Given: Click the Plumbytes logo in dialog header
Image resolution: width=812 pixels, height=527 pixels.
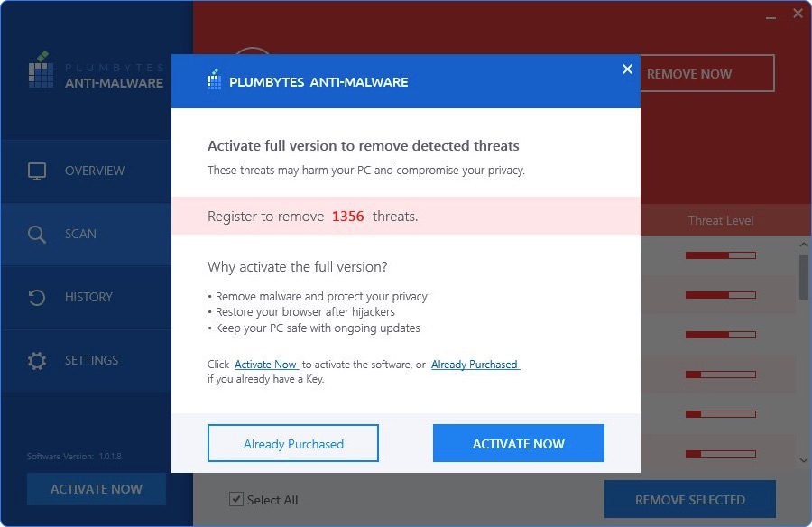Looking at the screenshot, I should click(x=214, y=81).
